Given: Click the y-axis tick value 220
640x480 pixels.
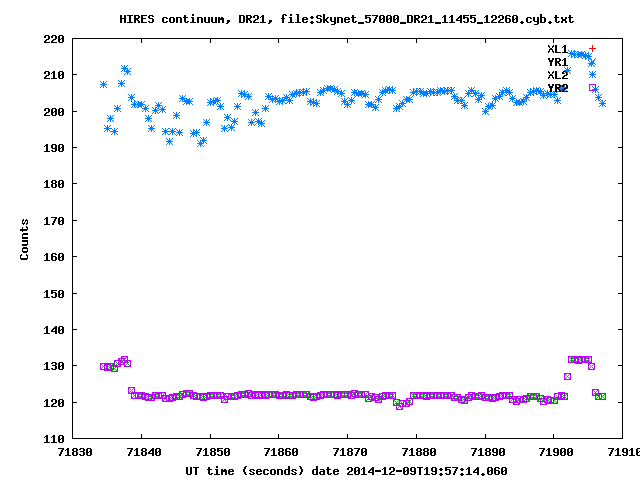Looking at the screenshot, I should (x=54, y=39).
